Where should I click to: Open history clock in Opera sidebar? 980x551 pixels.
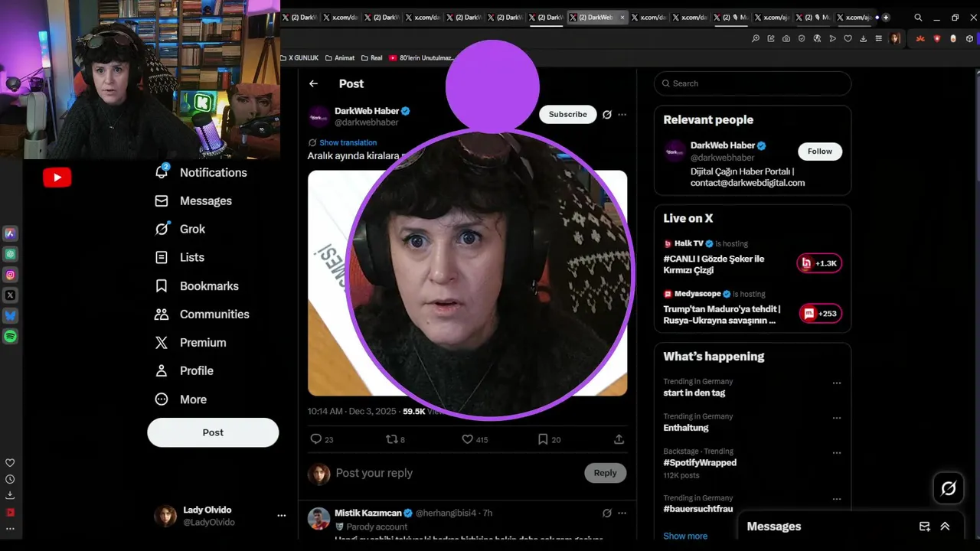[10, 479]
